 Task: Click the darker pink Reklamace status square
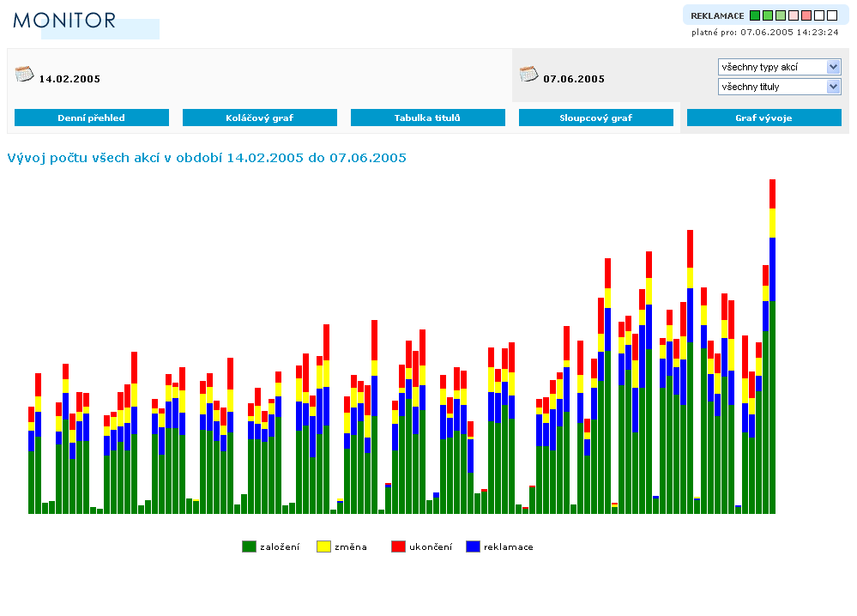(806, 15)
